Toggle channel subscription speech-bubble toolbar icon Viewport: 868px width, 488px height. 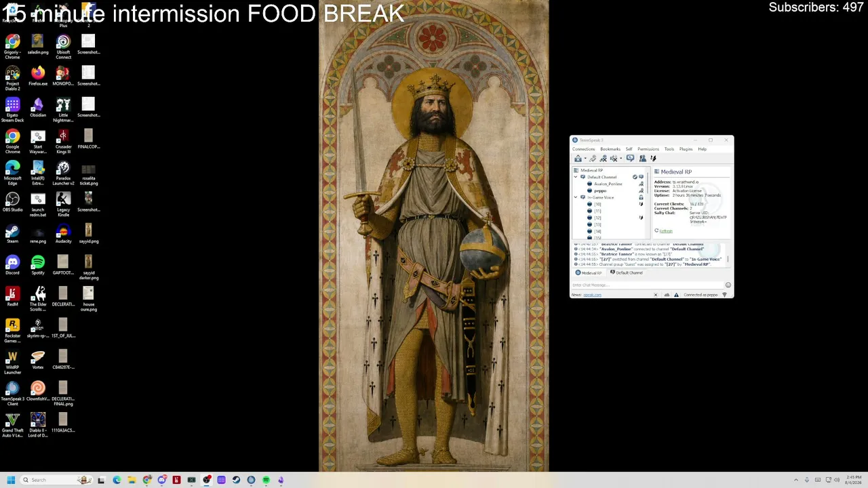coord(630,159)
